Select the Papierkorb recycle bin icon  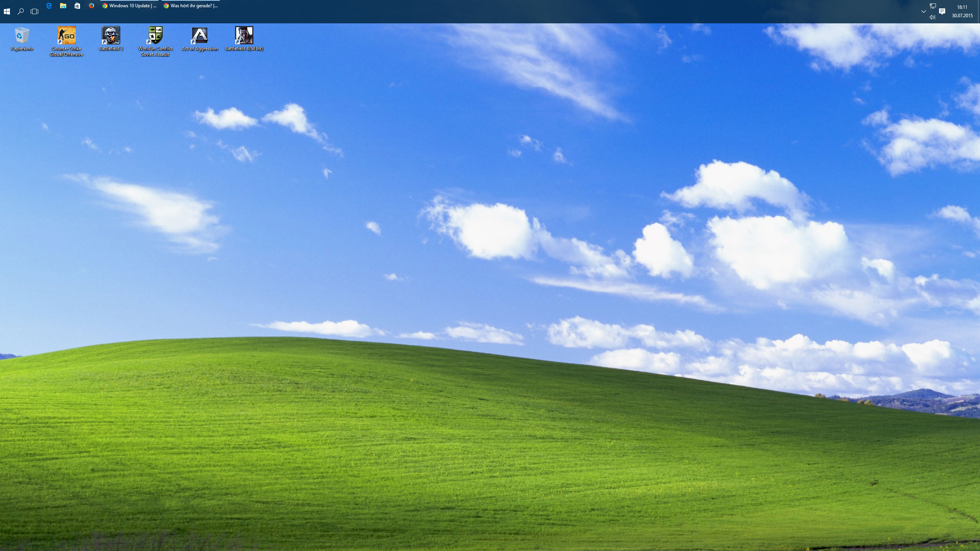tap(22, 36)
